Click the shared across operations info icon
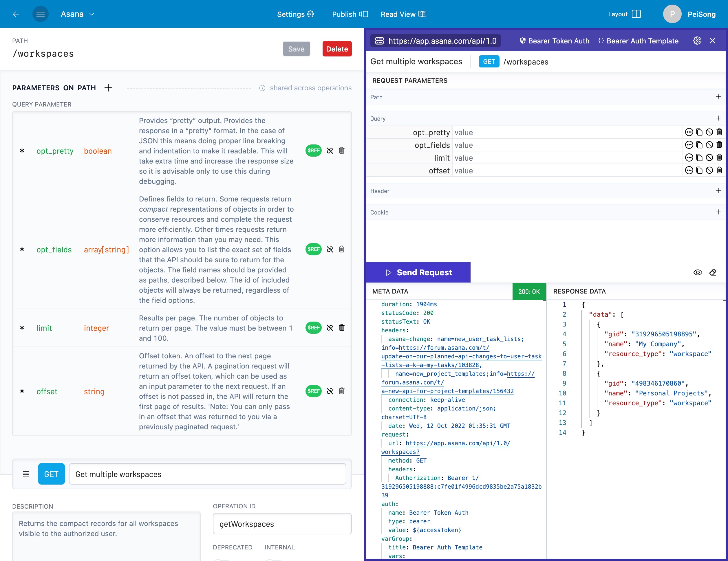The width and height of the screenshot is (728, 561). pos(262,88)
